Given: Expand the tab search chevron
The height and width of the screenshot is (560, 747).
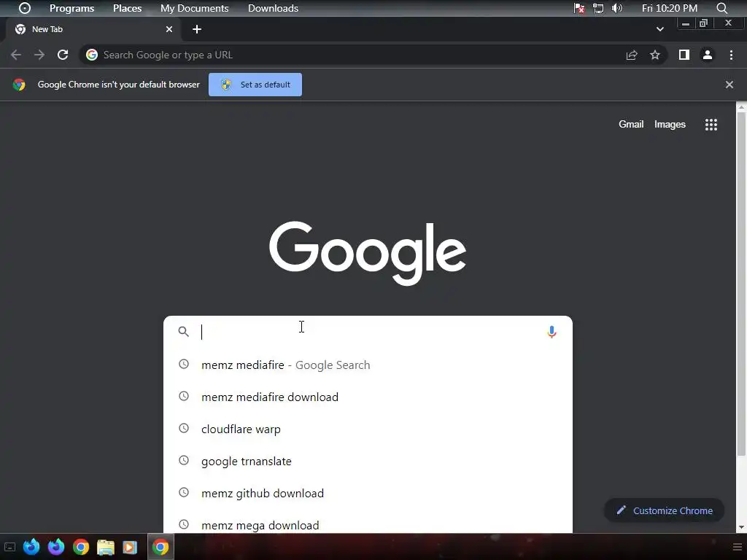Looking at the screenshot, I should pos(659,29).
